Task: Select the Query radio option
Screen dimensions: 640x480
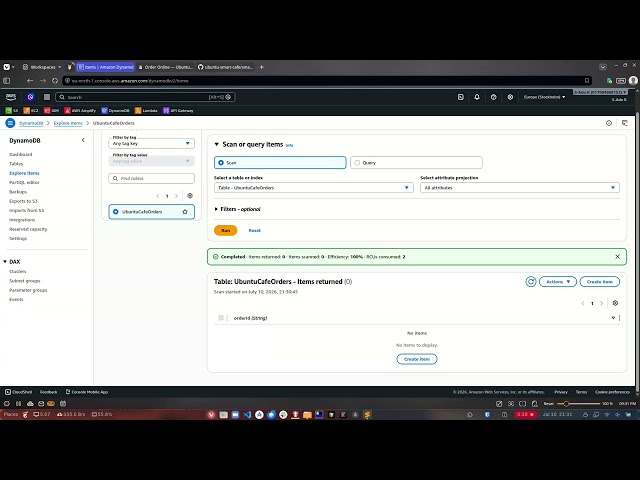Action: pyautogui.click(x=357, y=162)
